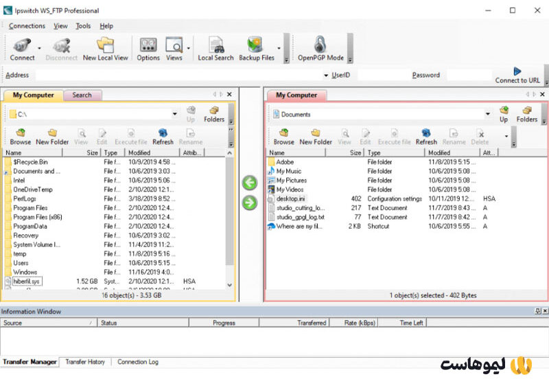Click Folders icon in right pane
The image size is (549, 392).
(x=526, y=115)
